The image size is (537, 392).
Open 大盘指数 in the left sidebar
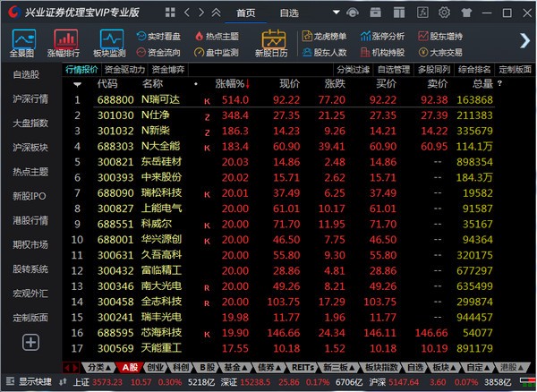[x=30, y=123]
